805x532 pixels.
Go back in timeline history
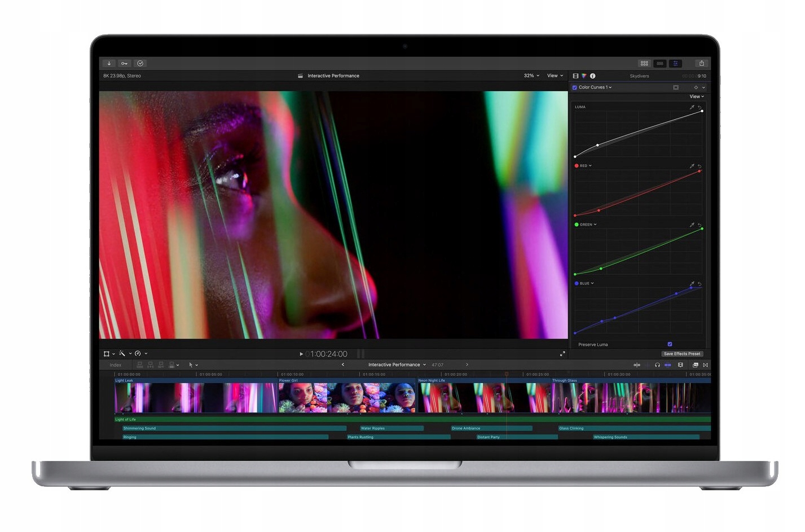pos(343,364)
